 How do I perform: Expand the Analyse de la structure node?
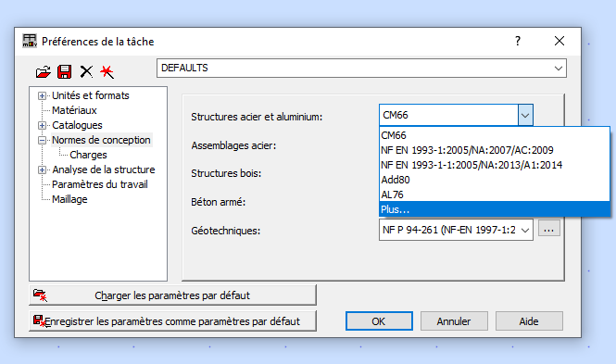click(42, 169)
